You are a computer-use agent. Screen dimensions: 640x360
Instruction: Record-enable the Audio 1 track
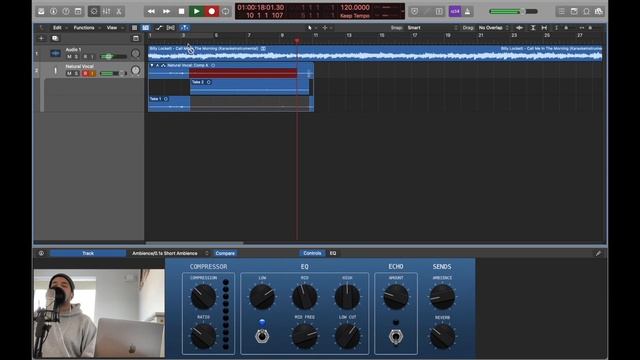[85, 56]
